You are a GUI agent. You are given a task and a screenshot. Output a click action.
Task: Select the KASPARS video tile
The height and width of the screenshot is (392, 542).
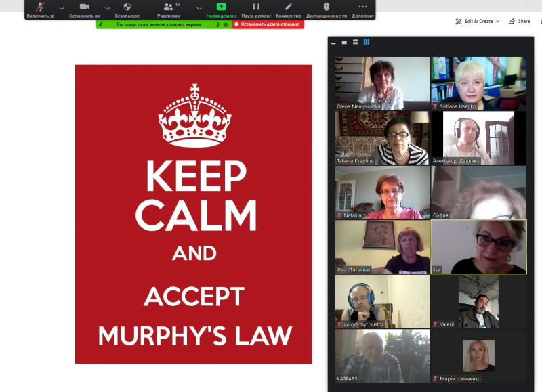pyautogui.click(x=383, y=355)
